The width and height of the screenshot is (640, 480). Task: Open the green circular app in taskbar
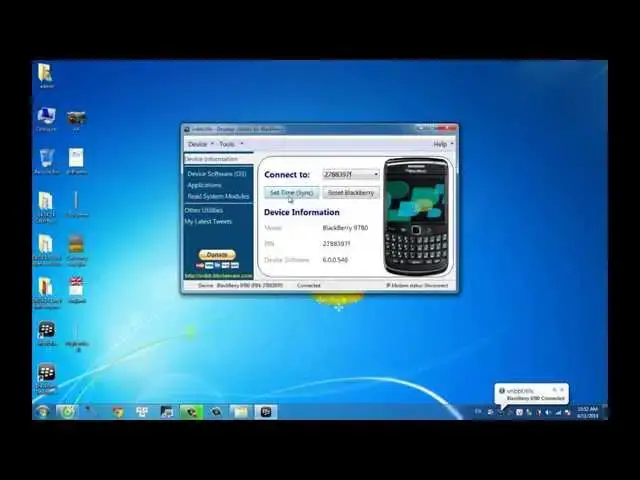(67, 412)
